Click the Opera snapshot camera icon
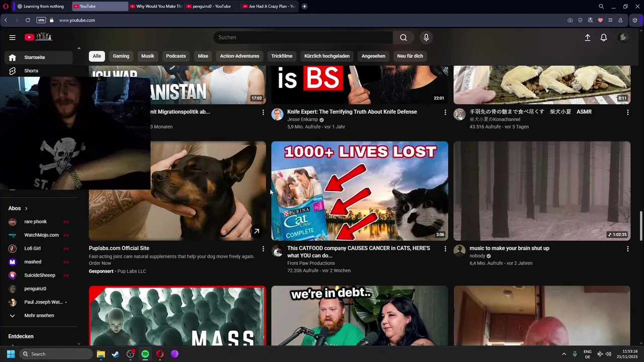 (570, 20)
